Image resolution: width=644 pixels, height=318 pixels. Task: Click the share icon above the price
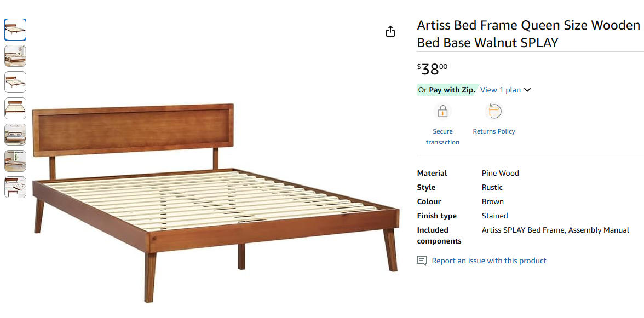390,31
